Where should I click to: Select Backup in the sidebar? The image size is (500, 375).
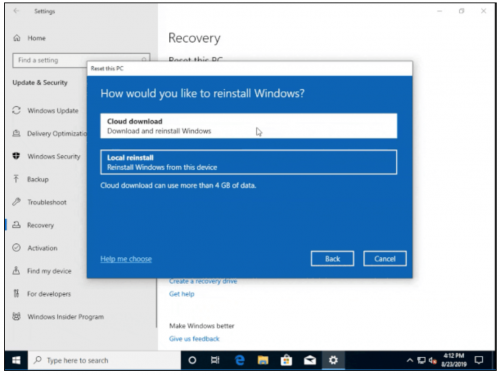(38, 179)
